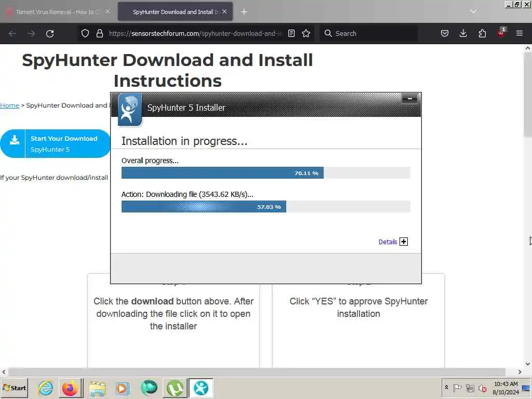The image size is (532, 399).
Task: Click the Action: Downloading file text
Action: 187,194
